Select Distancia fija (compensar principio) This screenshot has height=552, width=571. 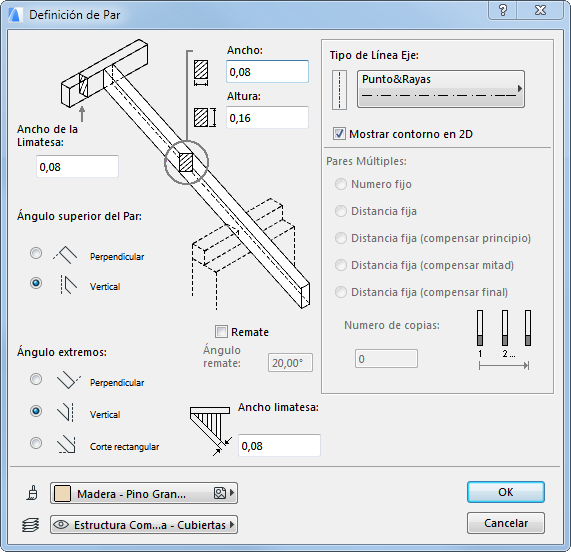click(x=340, y=238)
